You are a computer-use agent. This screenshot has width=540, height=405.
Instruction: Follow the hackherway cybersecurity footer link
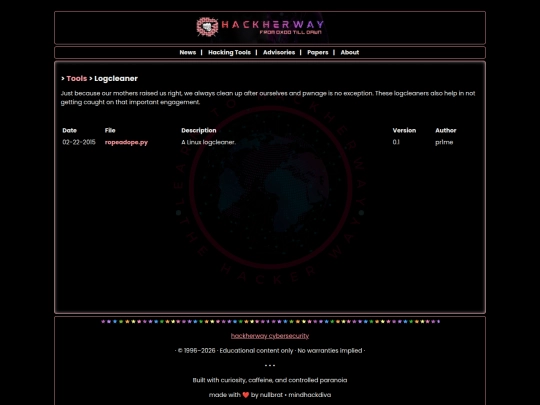click(x=270, y=336)
